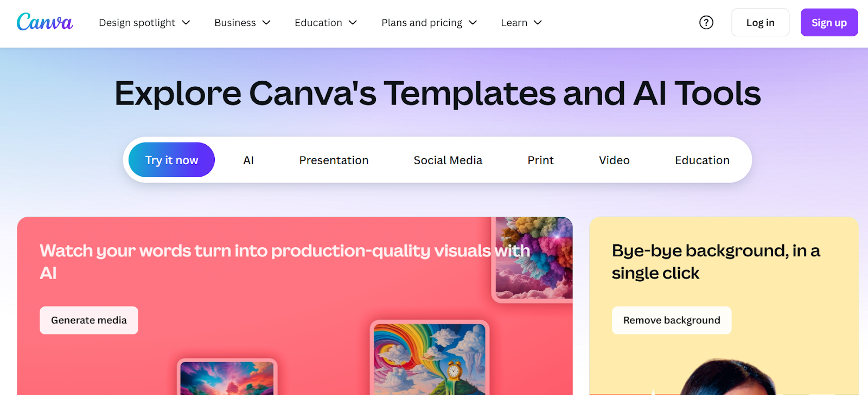Click the rainbow swirl AI image thumbnail
Screen dimensions: 868x395
click(x=430, y=358)
